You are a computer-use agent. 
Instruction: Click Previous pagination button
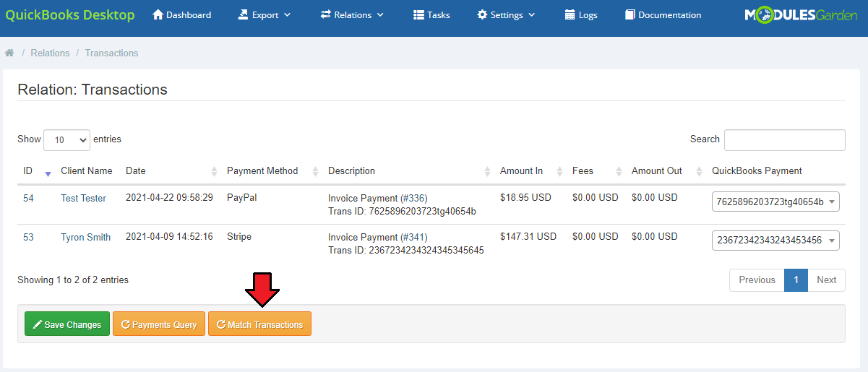[757, 280]
